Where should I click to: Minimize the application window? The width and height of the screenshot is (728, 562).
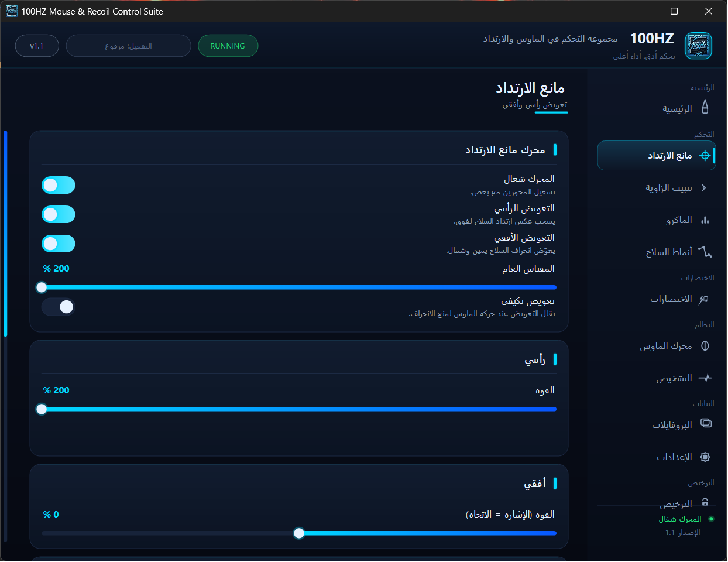640,11
